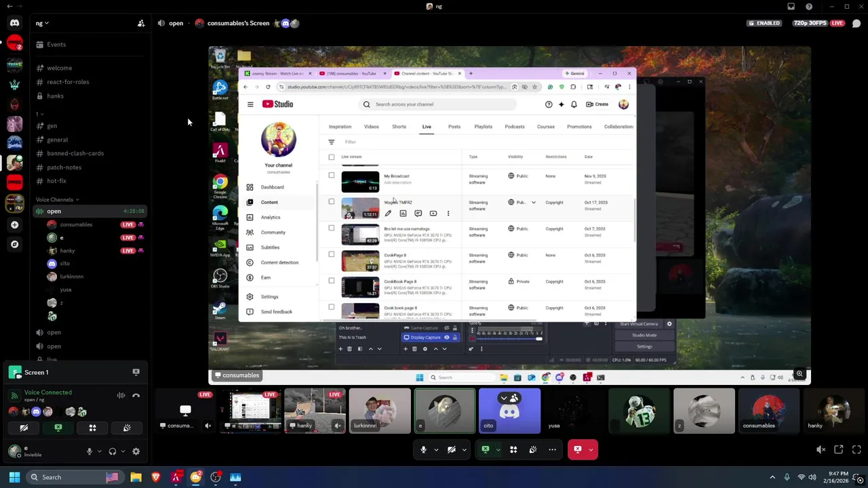Tick the select-all Live stream header checkbox

pyautogui.click(x=332, y=157)
